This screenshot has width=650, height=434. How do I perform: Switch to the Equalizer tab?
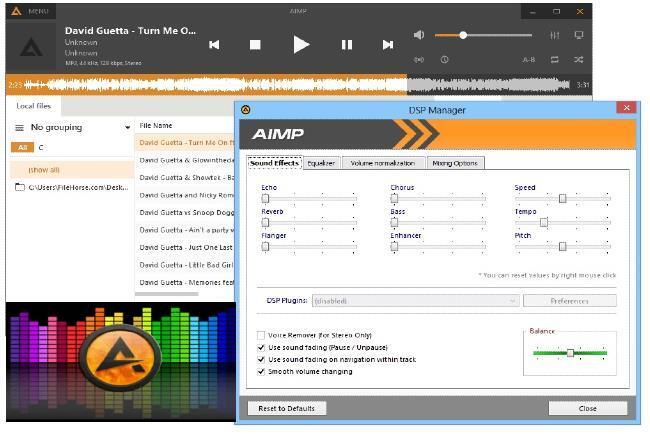321,163
